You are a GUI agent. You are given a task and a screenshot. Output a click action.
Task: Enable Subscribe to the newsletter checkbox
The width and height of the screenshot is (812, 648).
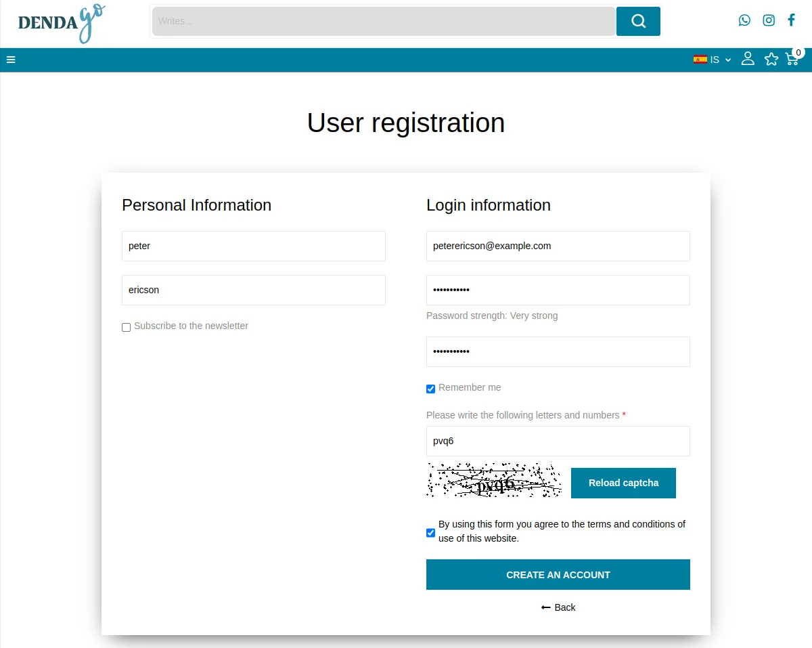point(127,328)
